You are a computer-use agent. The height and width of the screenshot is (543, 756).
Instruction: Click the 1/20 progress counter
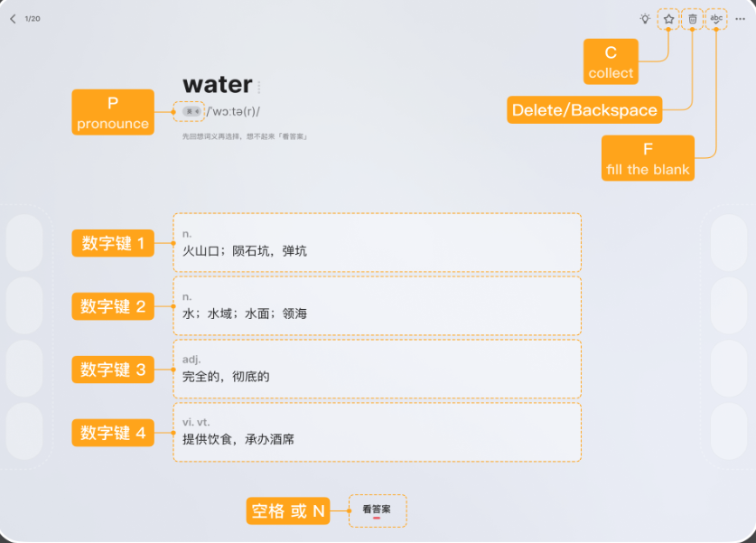[x=33, y=19]
